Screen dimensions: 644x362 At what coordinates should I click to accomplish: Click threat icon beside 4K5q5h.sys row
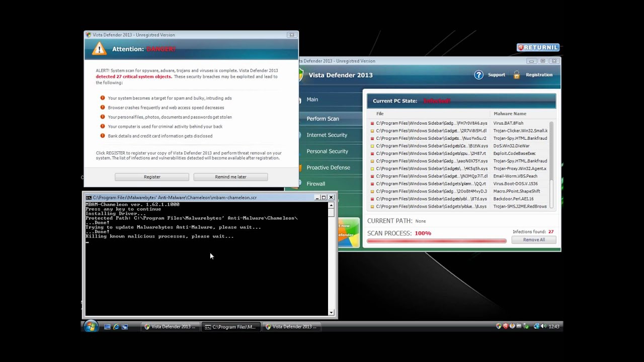point(372,168)
